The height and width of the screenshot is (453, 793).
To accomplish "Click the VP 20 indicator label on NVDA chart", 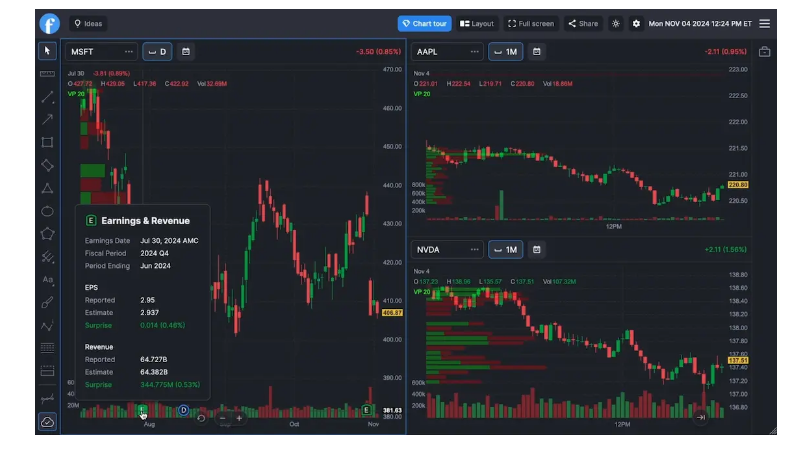I will click(x=422, y=292).
